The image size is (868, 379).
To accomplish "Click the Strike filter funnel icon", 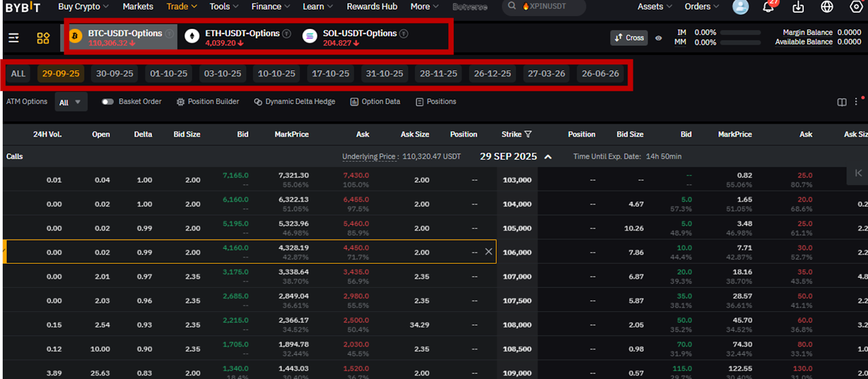I will coord(528,134).
